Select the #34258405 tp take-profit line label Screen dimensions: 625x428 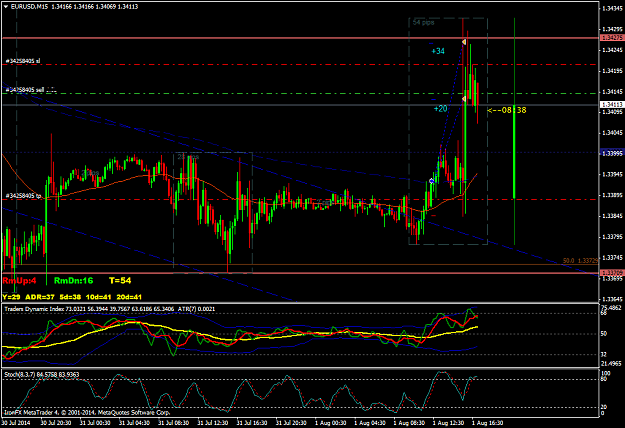click(24, 196)
